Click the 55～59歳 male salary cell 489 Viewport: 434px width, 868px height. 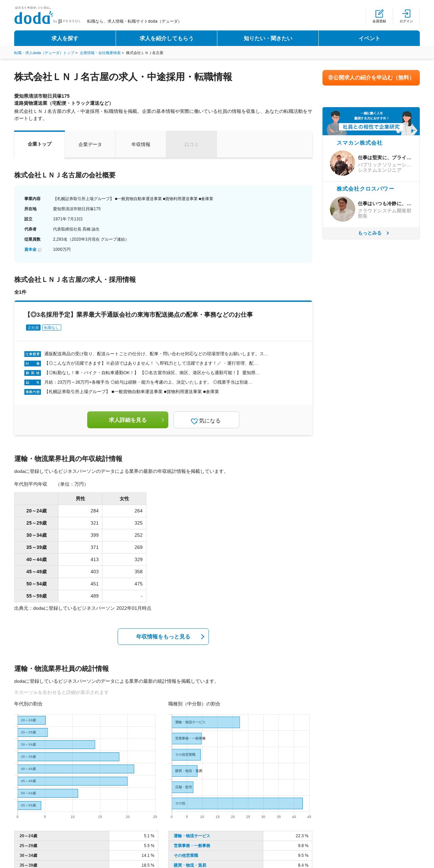click(80, 596)
